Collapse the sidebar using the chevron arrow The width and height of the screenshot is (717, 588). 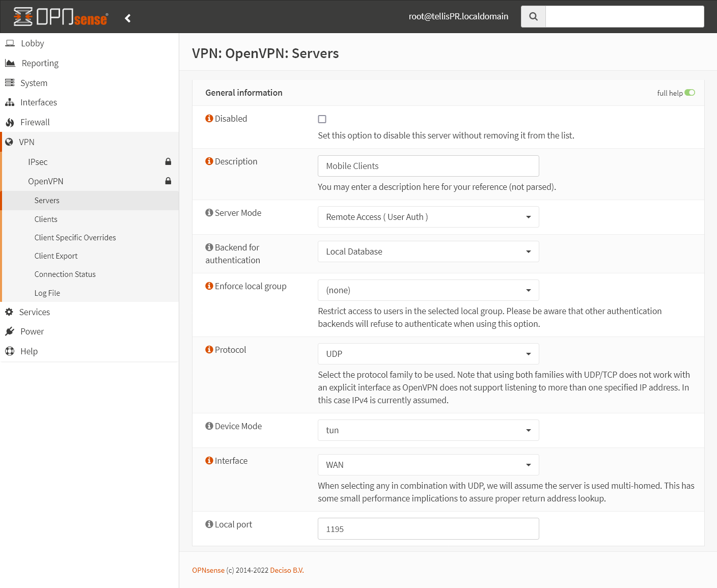(x=127, y=17)
